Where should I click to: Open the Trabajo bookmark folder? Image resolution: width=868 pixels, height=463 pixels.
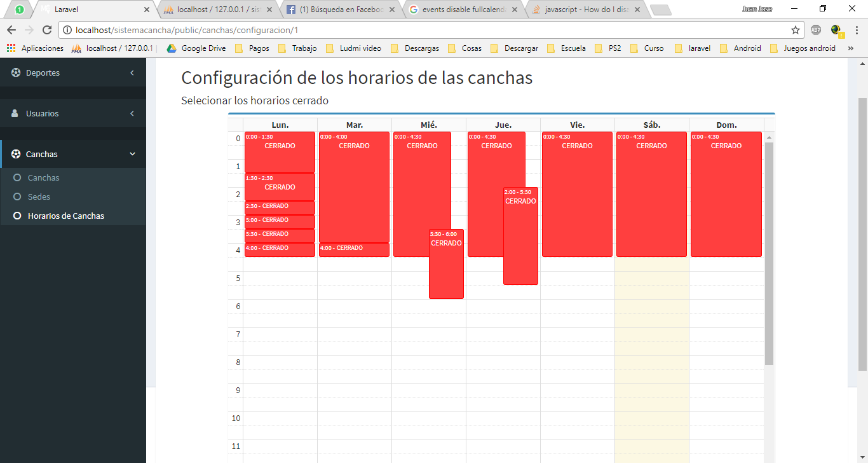[x=297, y=48]
